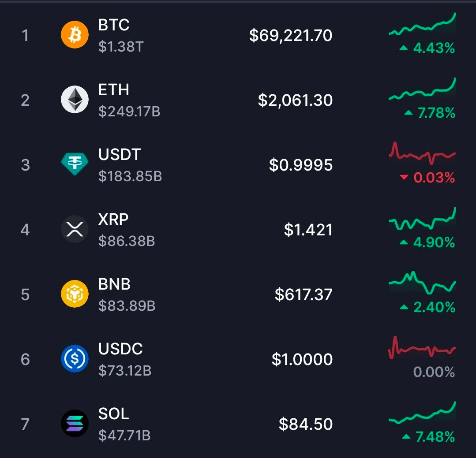Open XRP by clicking its icon
This screenshot has width=476, height=458.
tap(74, 228)
